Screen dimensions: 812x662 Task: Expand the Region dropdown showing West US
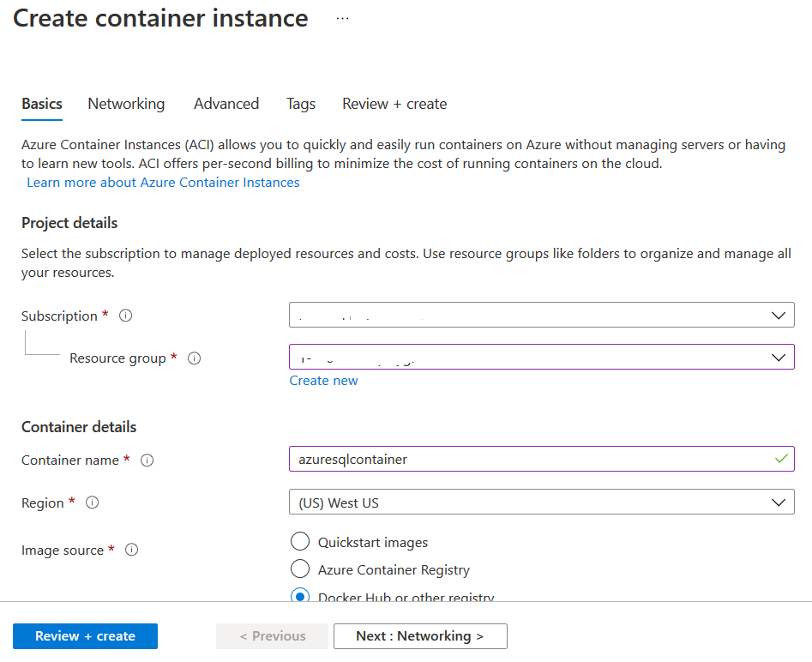click(541, 503)
